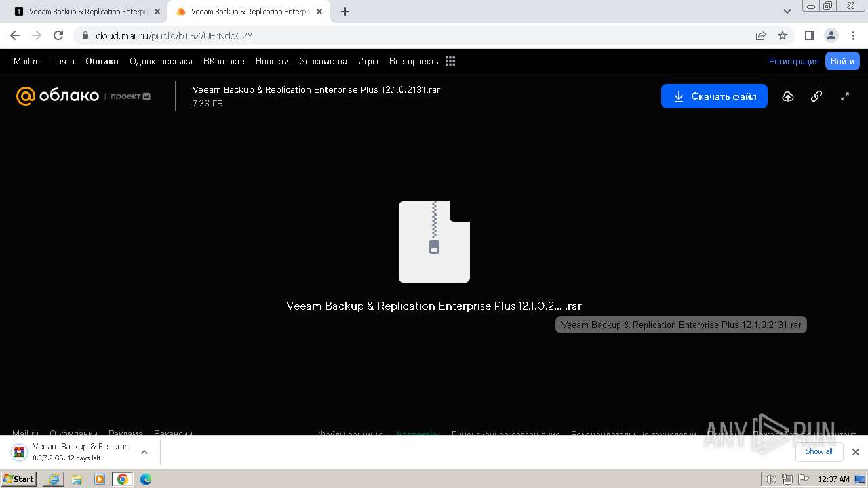This screenshot has height=488, width=868.
Task: Open the Chrome profile avatar
Action: coord(831,35)
